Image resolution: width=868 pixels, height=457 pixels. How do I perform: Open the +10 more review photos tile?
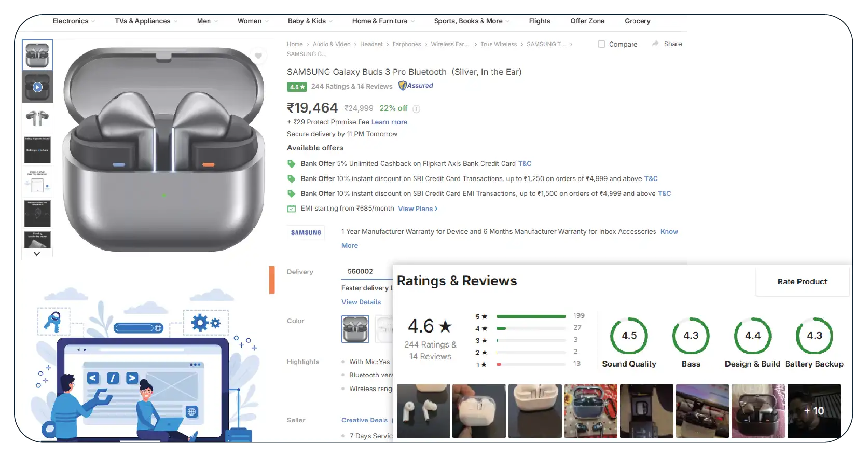[814, 411]
